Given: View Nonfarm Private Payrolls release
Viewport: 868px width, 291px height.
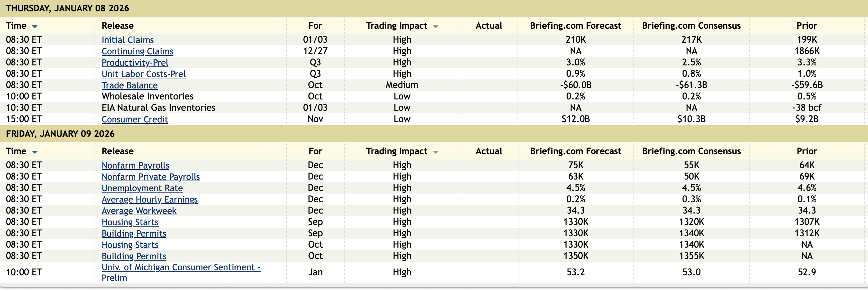Looking at the screenshot, I should click(x=151, y=177).
